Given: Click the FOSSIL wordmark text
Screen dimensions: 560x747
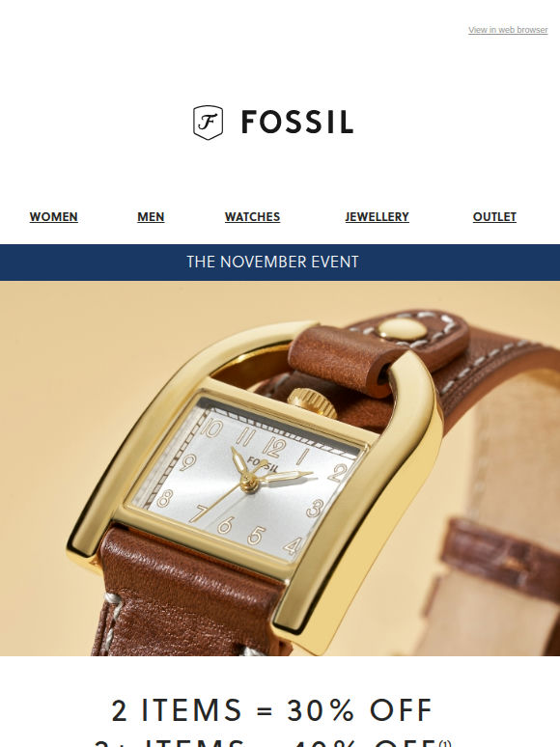Looking at the screenshot, I should coord(297,122).
